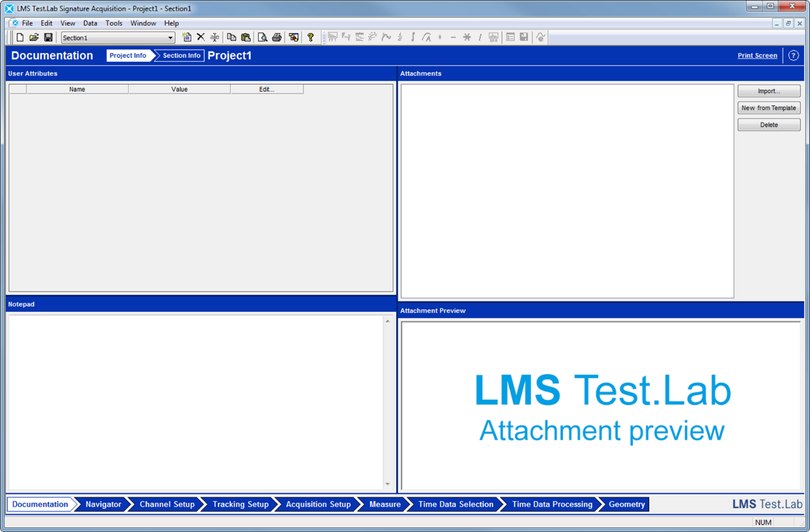Open the Time Data Processing tab
The height and width of the screenshot is (532, 810).
[552, 504]
